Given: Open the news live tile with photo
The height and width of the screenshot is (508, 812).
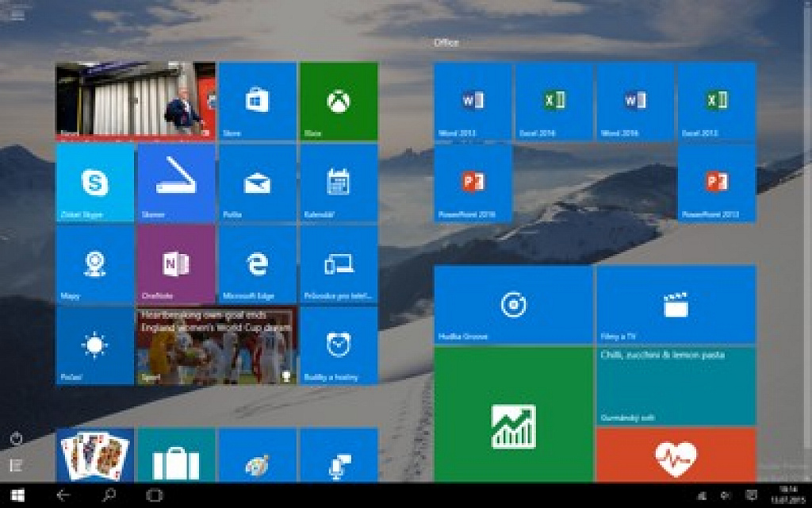Looking at the screenshot, I should click(x=136, y=101).
